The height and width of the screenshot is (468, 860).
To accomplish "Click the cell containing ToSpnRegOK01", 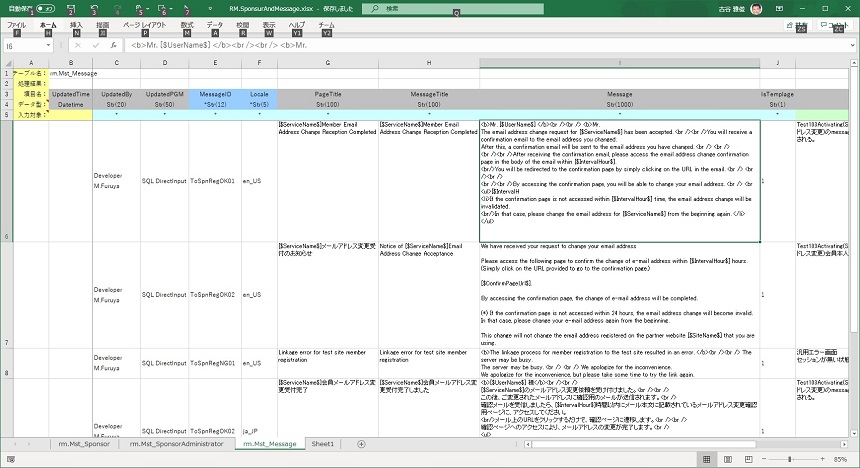I will tap(215, 181).
